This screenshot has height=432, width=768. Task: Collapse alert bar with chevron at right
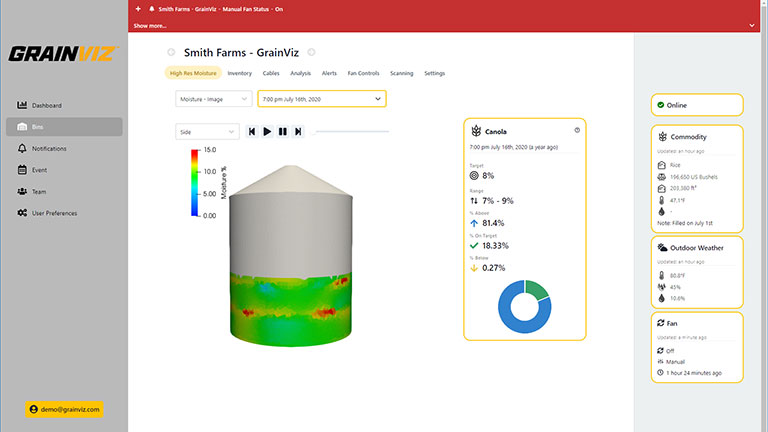click(x=752, y=25)
